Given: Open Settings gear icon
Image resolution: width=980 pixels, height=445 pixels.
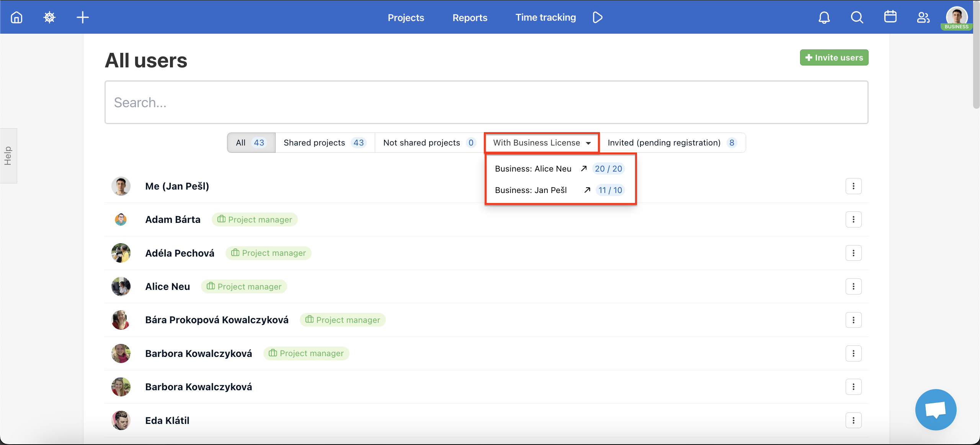Looking at the screenshot, I should 49,17.
